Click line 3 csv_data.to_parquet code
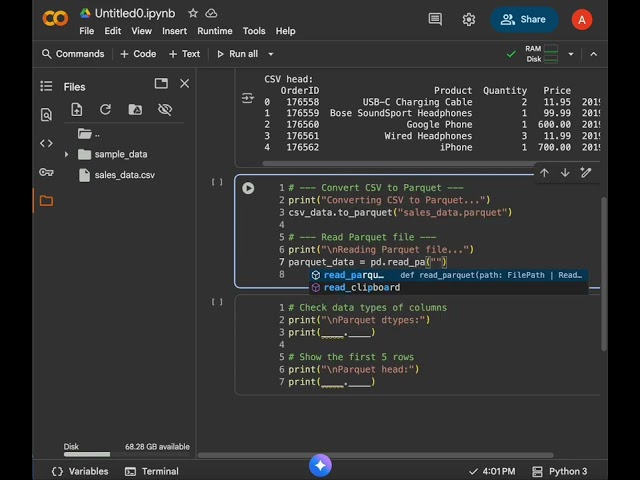The height and width of the screenshot is (480, 640). click(x=400, y=213)
